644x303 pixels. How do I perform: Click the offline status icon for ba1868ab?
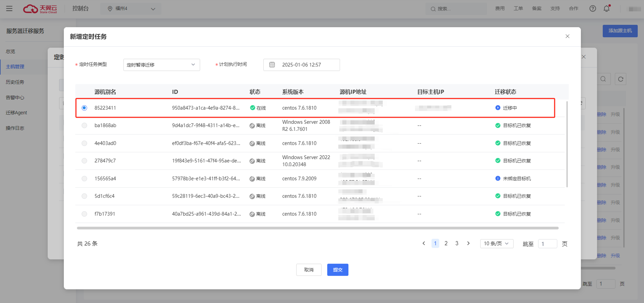click(252, 126)
